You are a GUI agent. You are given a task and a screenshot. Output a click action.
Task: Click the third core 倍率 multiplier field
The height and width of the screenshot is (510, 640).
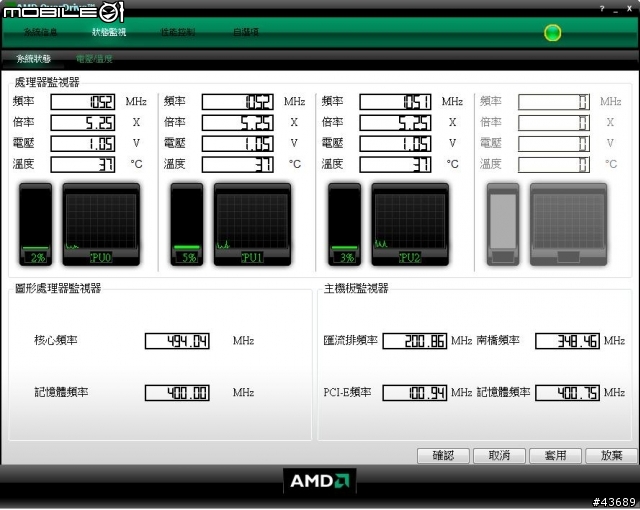pos(395,122)
